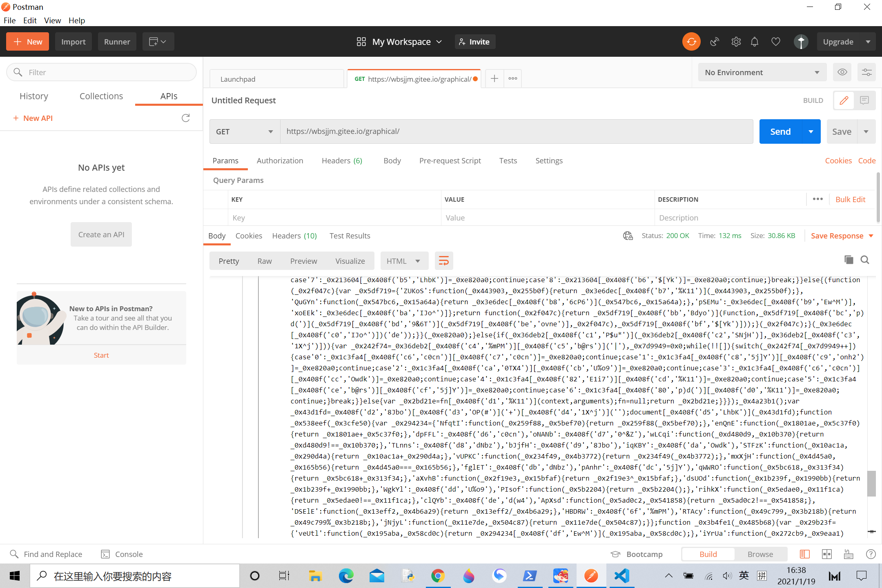Click the heart icon in header
The width and height of the screenshot is (882, 588).
pyautogui.click(x=776, y=42)
